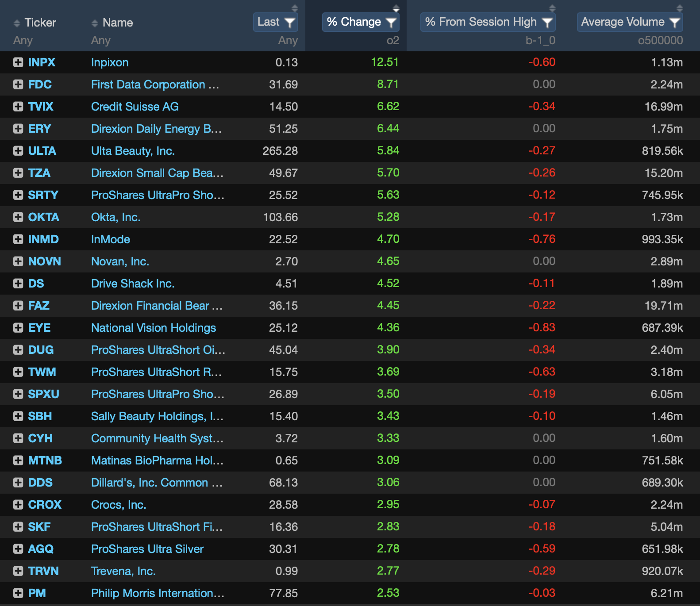The image size is (700, 606).
Task: Expand the ERY row plus icon
Action: tap(18, 129)
